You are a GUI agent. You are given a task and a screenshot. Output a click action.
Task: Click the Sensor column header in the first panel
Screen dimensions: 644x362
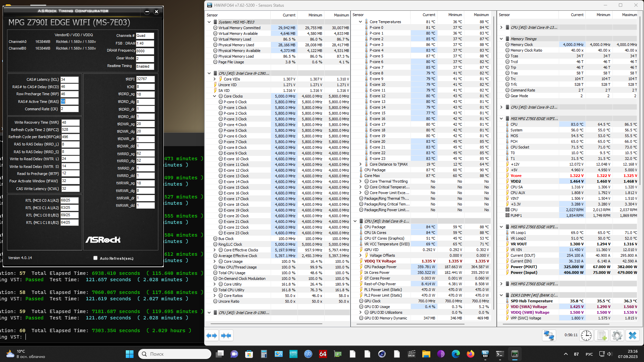(x=212, y=15)
